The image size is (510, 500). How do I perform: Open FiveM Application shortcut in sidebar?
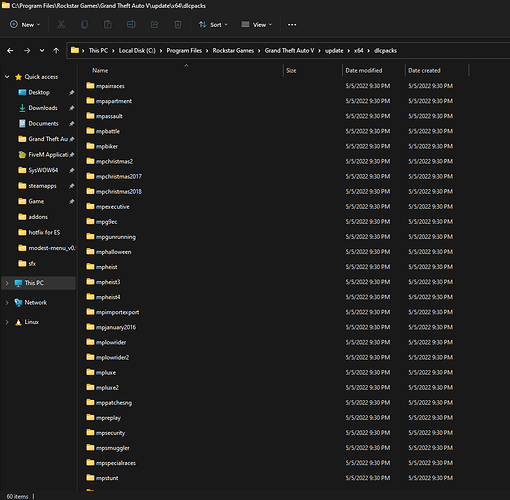(x=48, y=155)
